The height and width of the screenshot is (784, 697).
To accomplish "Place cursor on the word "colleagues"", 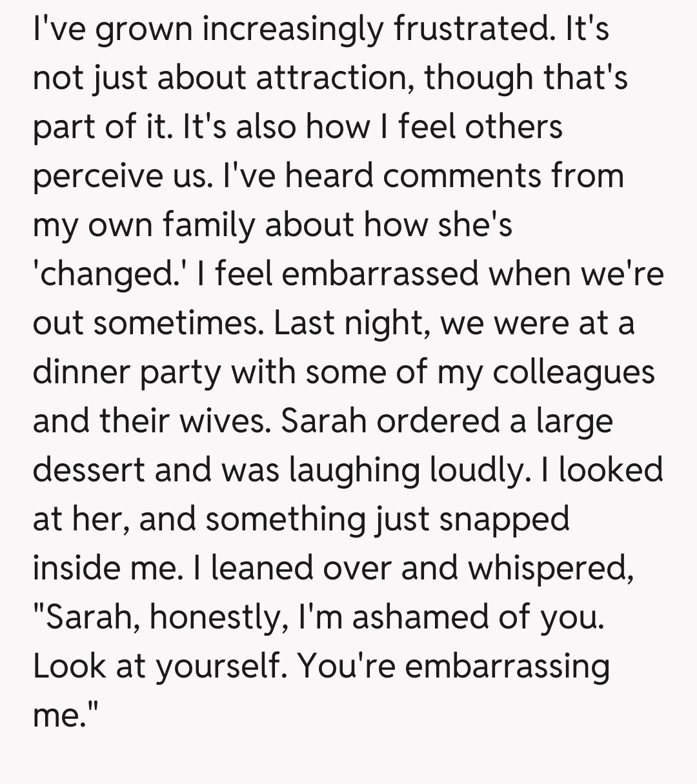I will point(572,372).
